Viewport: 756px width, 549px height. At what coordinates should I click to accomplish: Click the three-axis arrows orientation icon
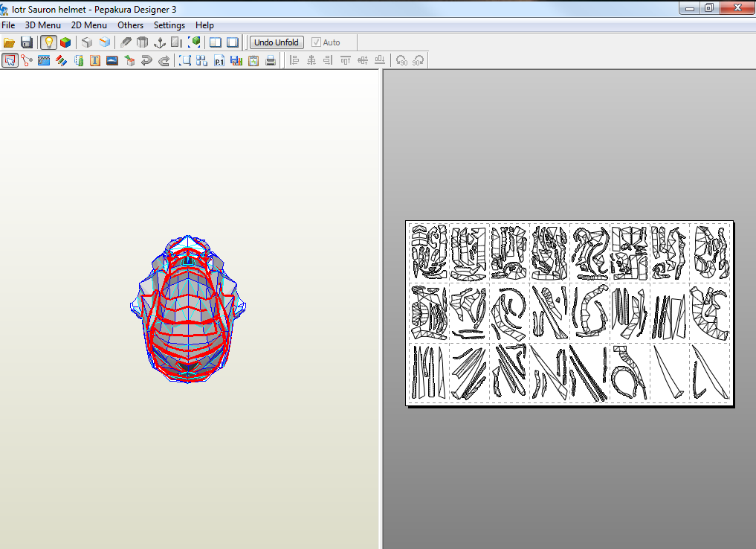click(x=160, y=42)
